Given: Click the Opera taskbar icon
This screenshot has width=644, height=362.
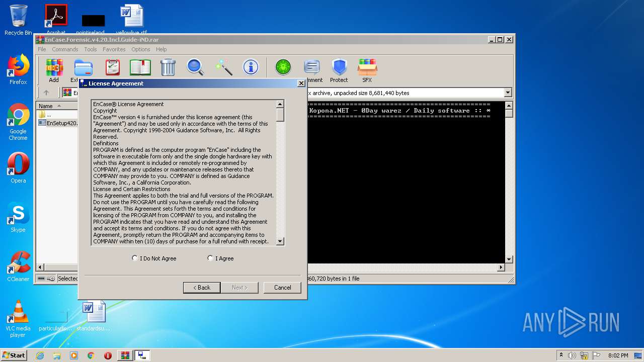Looking at the screenshot, I should [108, 355].
